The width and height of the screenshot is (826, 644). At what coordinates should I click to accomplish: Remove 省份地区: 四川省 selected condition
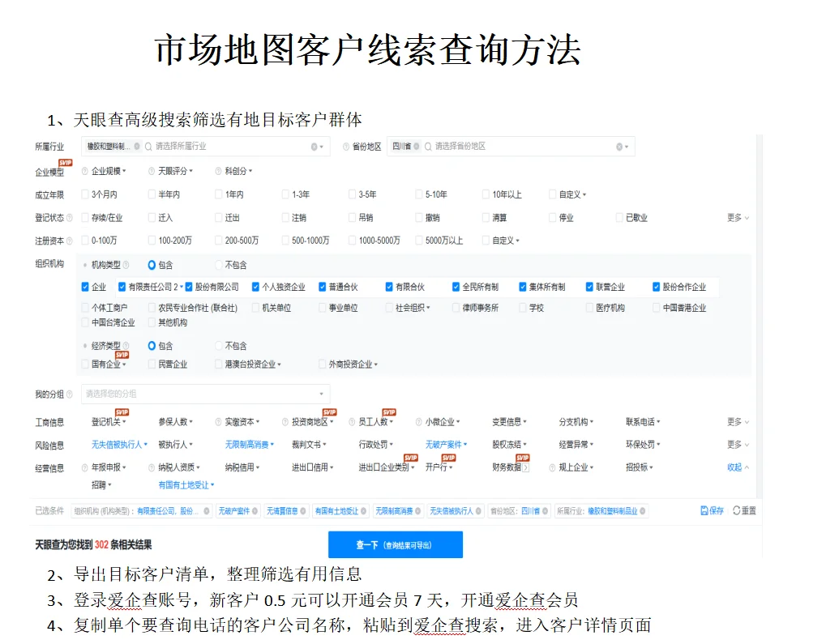[545, 511]
